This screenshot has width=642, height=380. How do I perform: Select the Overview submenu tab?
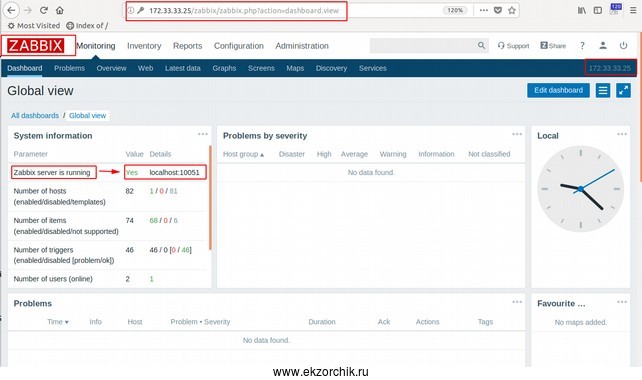[111, 68]
